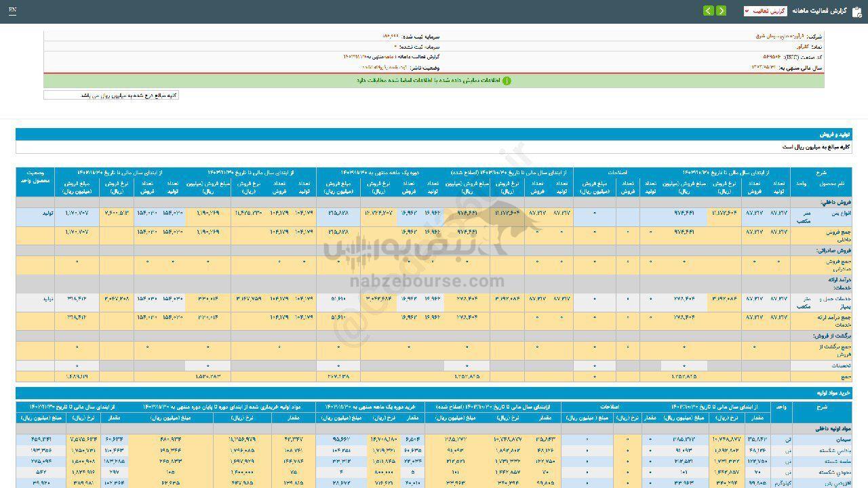Click the green right arrow button
This screenshot has height=488, width=868.
721,11
